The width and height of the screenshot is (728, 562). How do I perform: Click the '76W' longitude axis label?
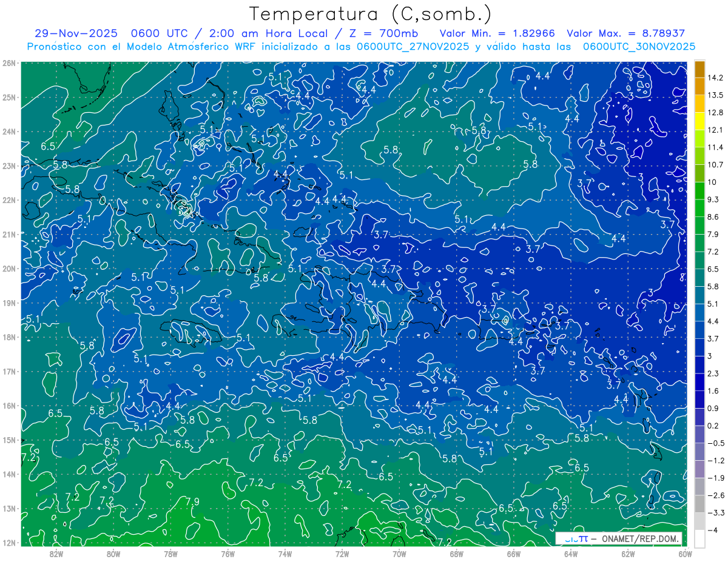pos(228,554)
